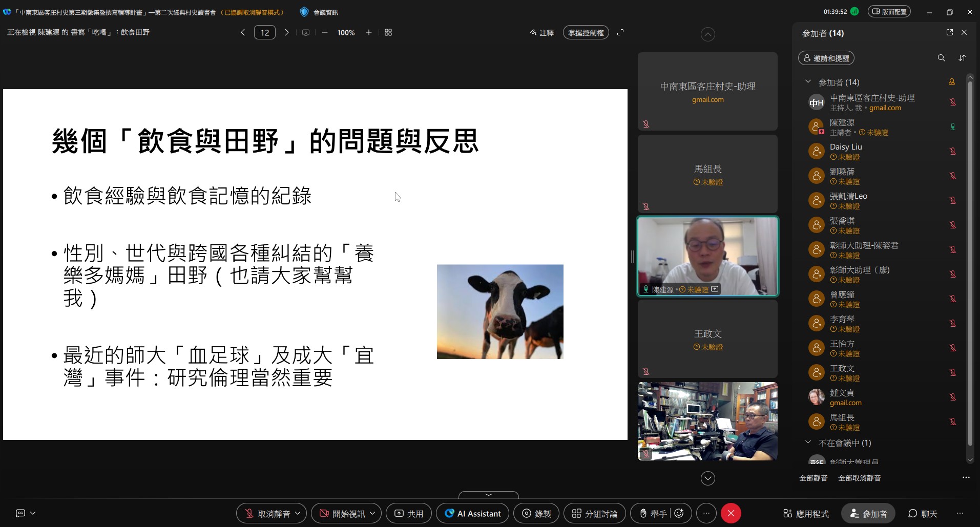Toggle Daisy Liu's mute icon
The height and width of the screenshot is (527, 980).
pos(952,151)
